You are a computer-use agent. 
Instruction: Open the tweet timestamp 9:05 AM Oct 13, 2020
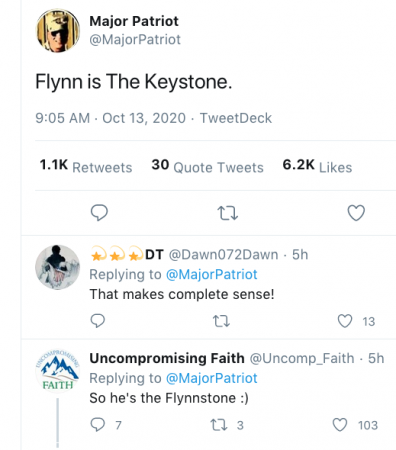coord(110,118)
